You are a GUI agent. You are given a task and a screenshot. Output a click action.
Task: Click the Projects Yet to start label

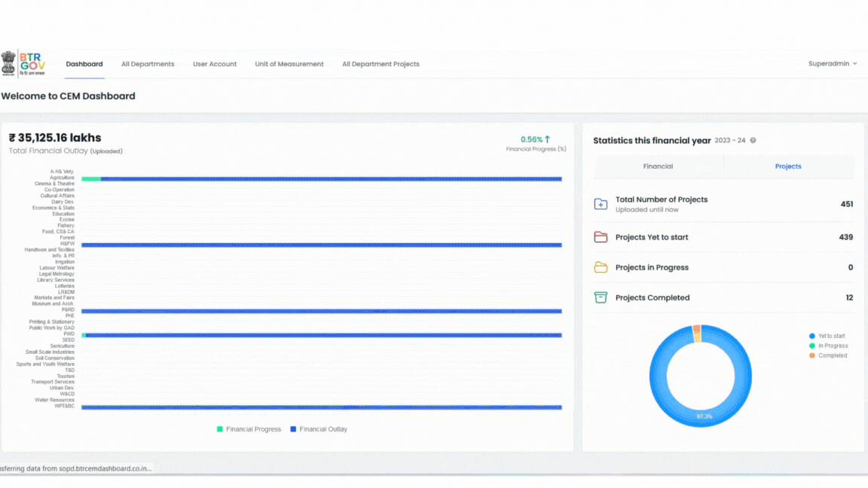(x=652, y=237)
